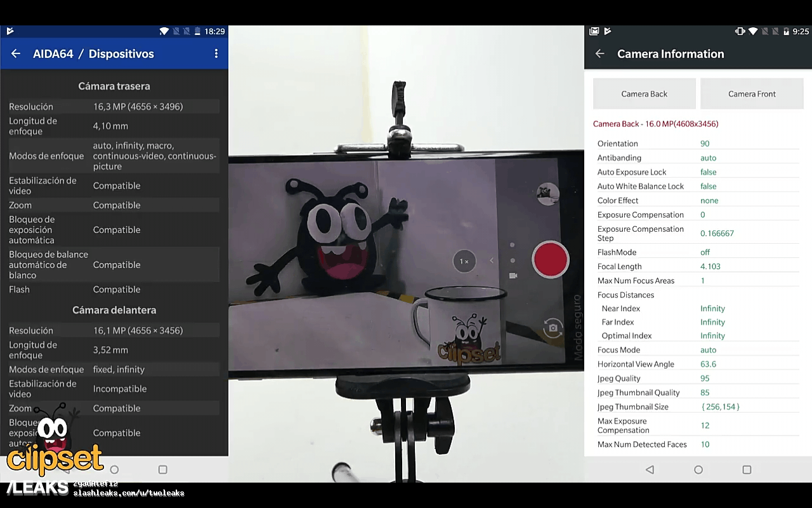The height and width of the screenshot is (508, 812).
Task: Select the Max Num Focus Areas row
Action: (x=698, y=281)
